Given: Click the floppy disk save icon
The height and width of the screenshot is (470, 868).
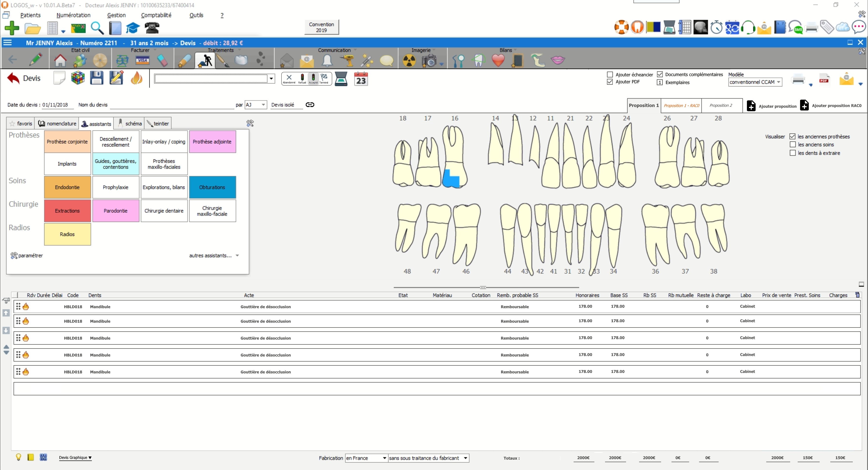Looking at the screenshot, I should [97, 78].
